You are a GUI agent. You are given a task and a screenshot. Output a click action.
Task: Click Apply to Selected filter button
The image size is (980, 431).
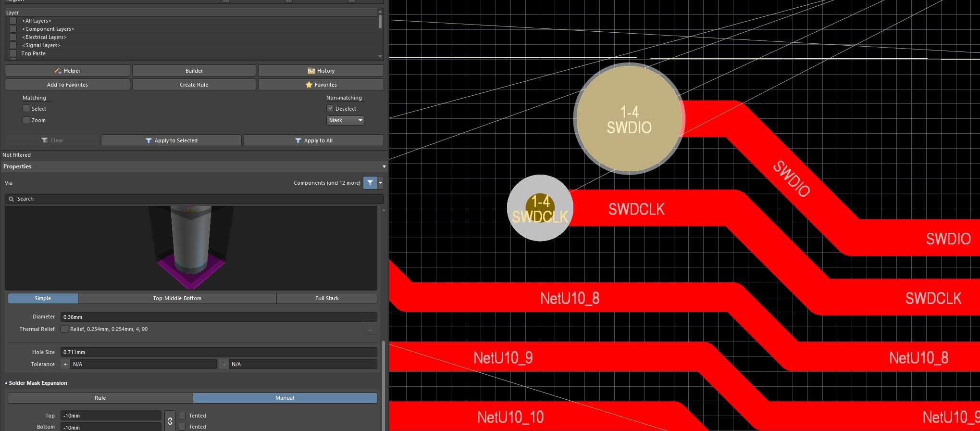(171, 140)
